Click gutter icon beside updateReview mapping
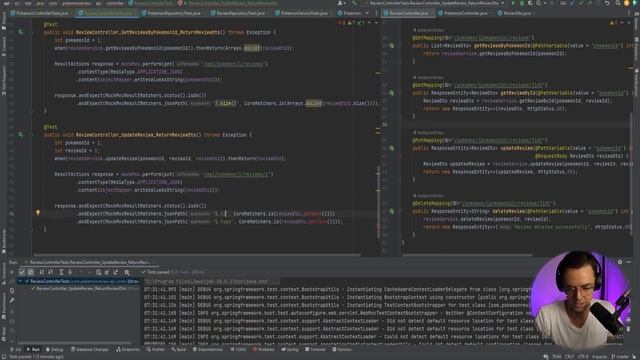 pyautogui.click(x=391, y=148)
